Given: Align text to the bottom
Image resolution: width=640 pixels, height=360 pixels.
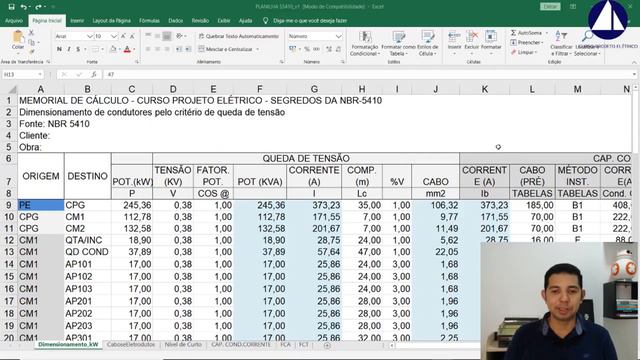Looking at the screenshot, I should click(x=167, y=36).
